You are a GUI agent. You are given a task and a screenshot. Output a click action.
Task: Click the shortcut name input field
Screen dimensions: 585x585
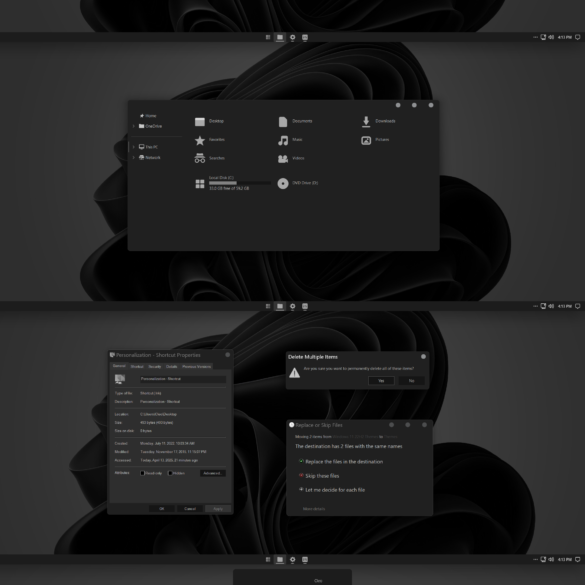pyautogui.click(x=183, y=379)
